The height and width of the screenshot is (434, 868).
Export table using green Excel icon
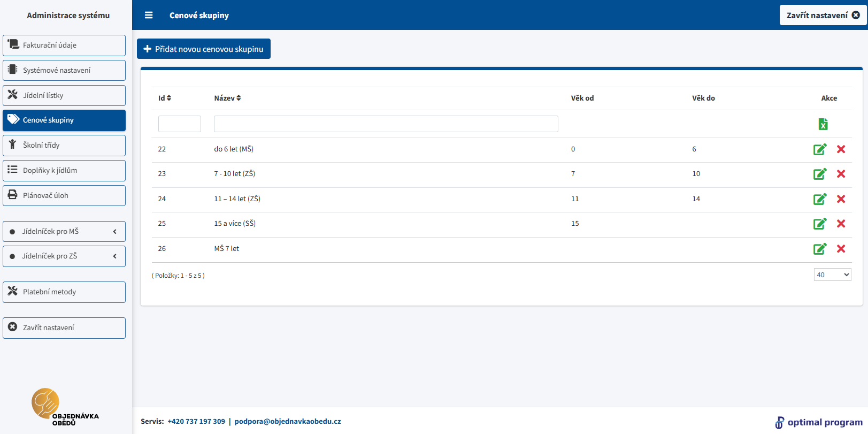(823, 124)
